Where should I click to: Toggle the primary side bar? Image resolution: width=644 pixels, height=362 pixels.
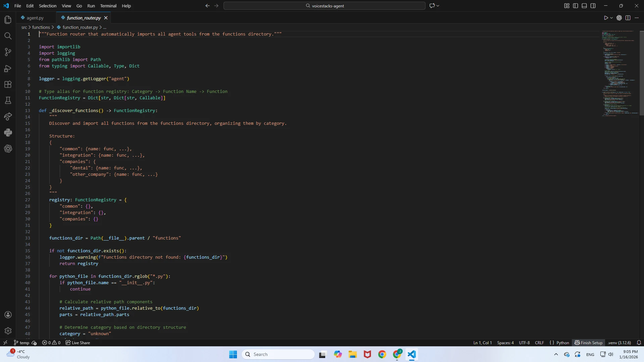(x=576, y=6)
